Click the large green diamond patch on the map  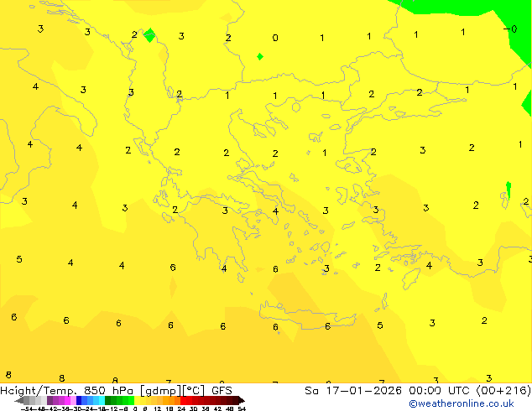point(149,35)
